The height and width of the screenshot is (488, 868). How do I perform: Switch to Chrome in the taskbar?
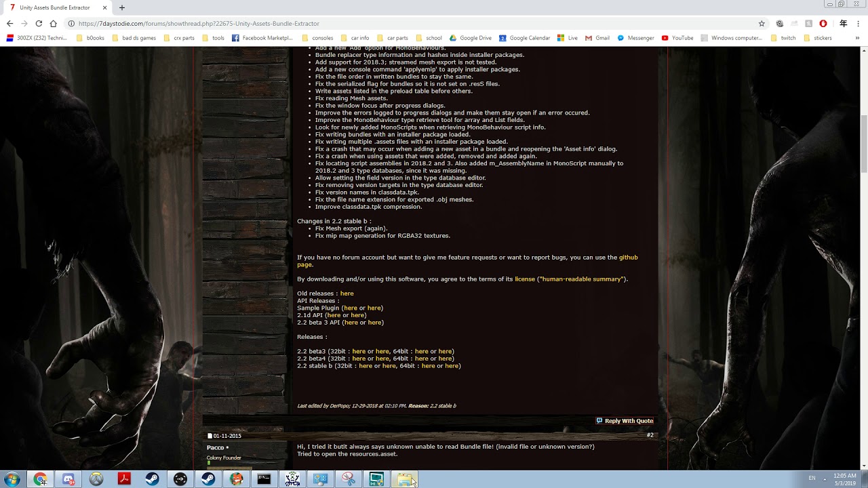pos(41,479)
